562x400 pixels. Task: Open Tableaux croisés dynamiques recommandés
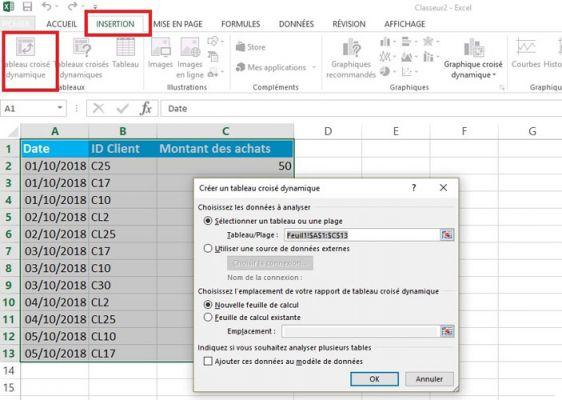tap(82, 58)
